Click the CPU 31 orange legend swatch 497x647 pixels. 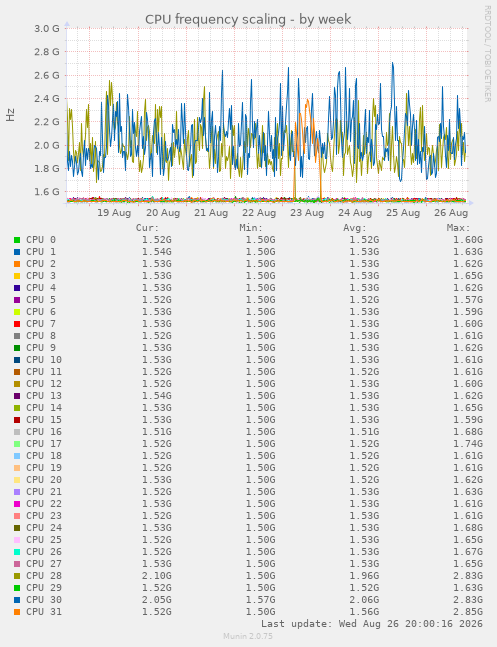pyautogui.click(x=17, y=612)
